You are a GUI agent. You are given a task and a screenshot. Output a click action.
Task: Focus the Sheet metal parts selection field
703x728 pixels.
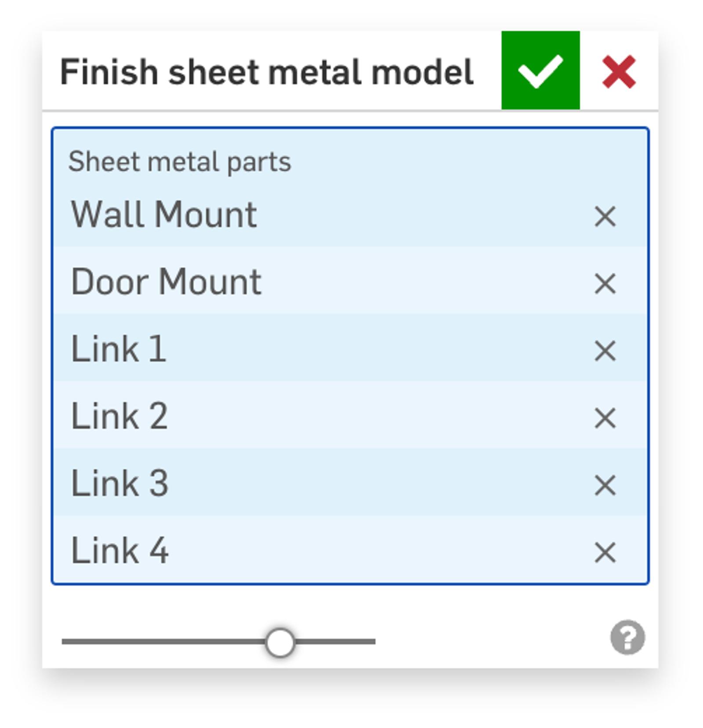tap(351, 162)
